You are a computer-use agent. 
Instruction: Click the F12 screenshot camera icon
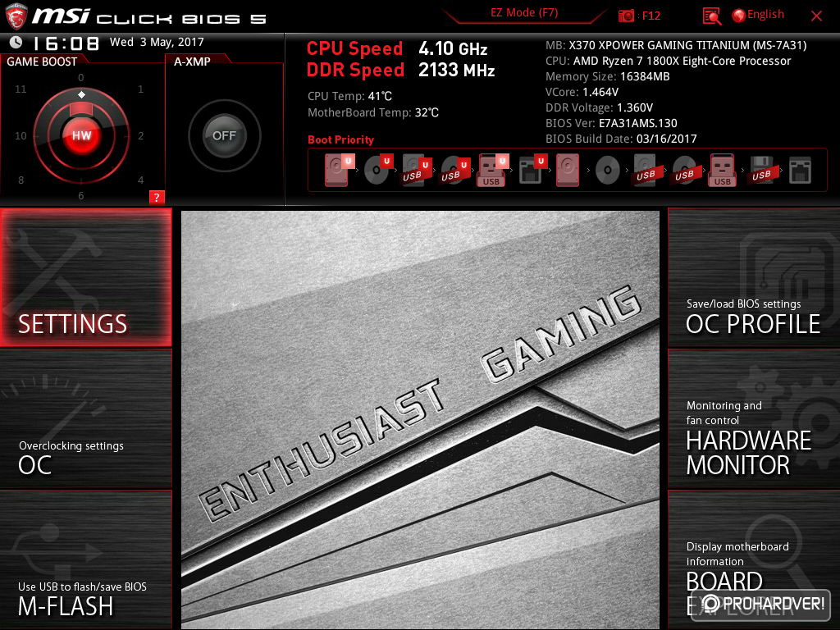(626, 16)
